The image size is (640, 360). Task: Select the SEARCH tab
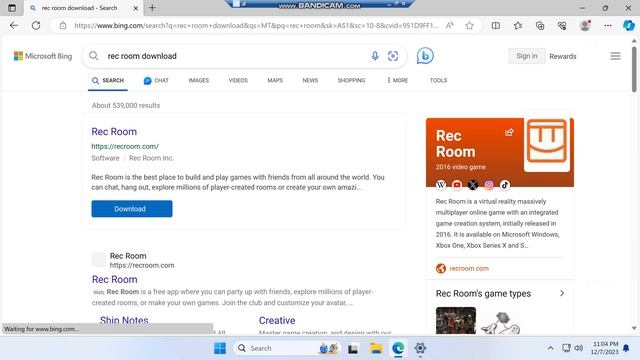pyautogui.click(x=108, y=80)
